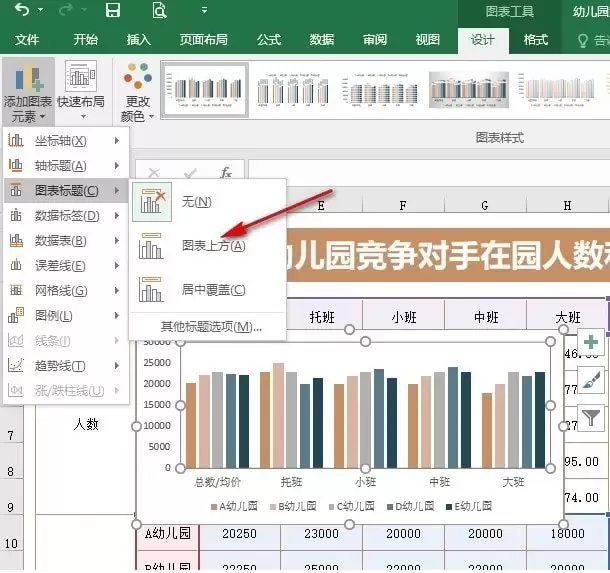This screenshot has height=573, width=610.
Task: Open the 轴标题(A) submenu
Action: point(66,166)
